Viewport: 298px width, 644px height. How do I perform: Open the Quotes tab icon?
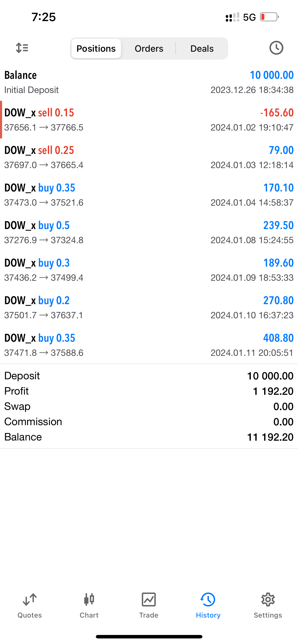click(29, 600)
